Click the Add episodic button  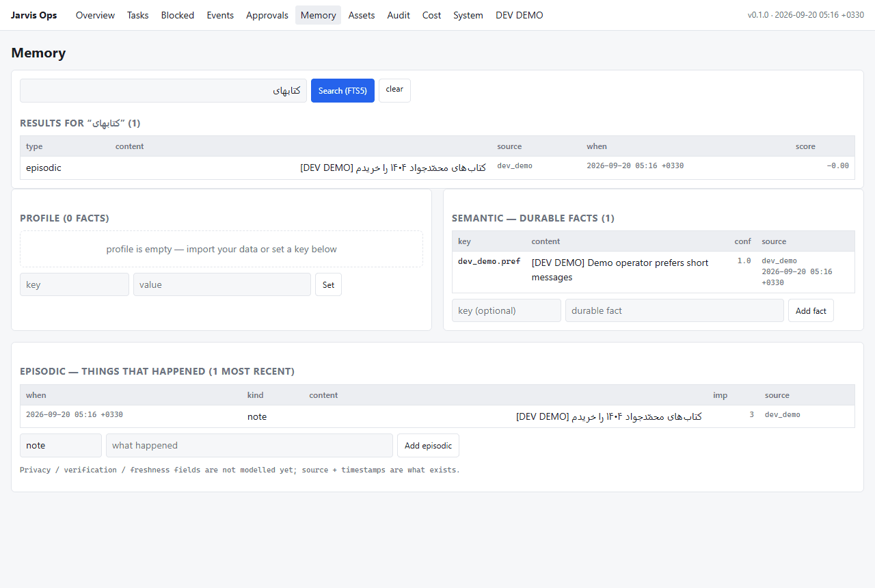(428, 445)
